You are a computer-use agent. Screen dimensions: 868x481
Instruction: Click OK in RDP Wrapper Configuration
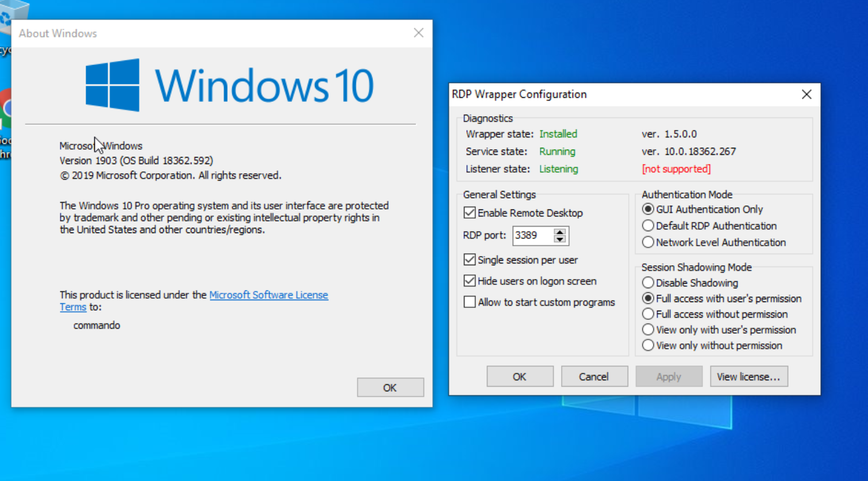click(x=520, y=377)
